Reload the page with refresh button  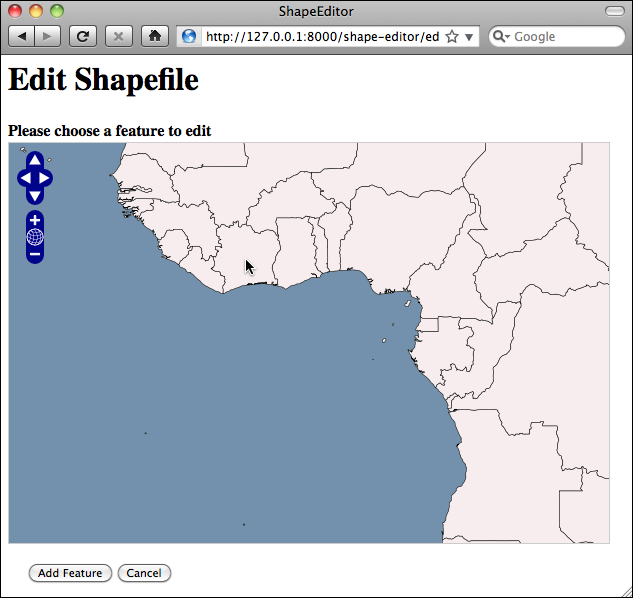pyautogui.click(x=83, y=37)
